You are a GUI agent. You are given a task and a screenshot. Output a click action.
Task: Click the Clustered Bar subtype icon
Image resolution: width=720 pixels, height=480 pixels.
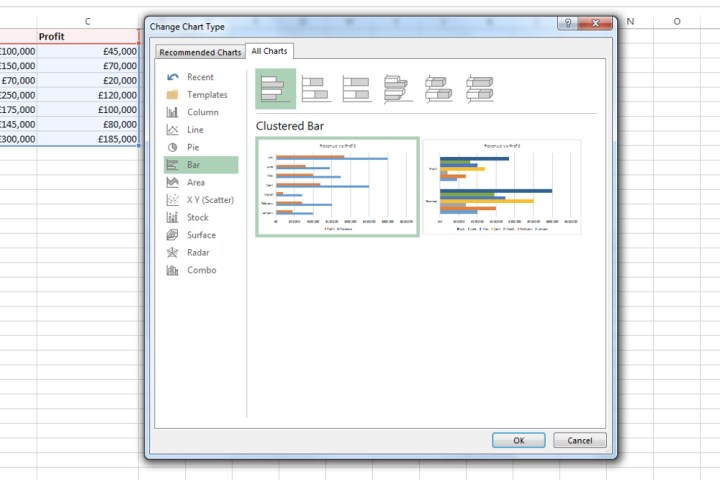click(275, 89)
